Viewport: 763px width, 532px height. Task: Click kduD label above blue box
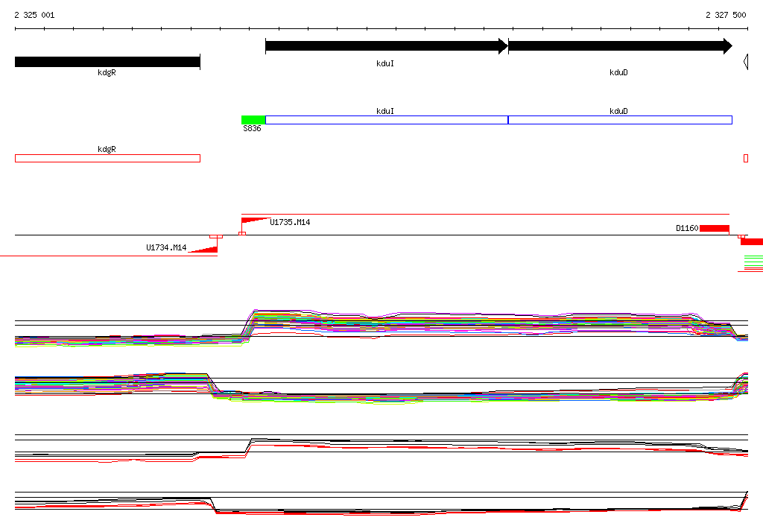click(618, 111)
